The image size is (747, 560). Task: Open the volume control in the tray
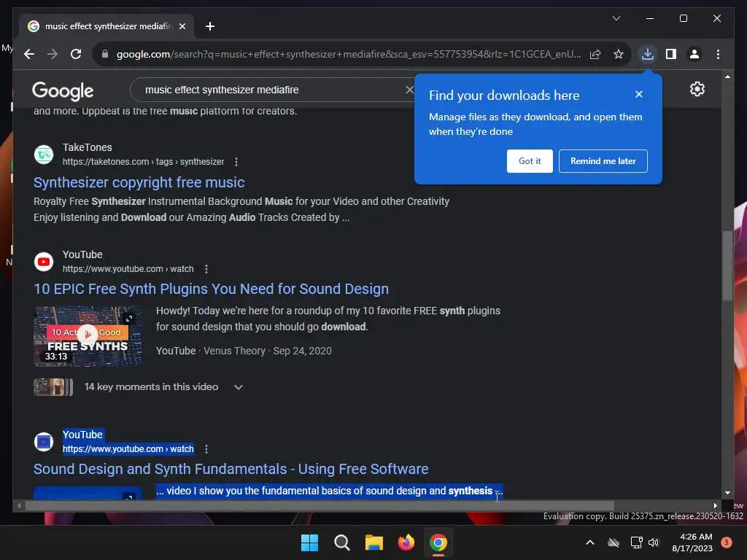pos(654,542)
